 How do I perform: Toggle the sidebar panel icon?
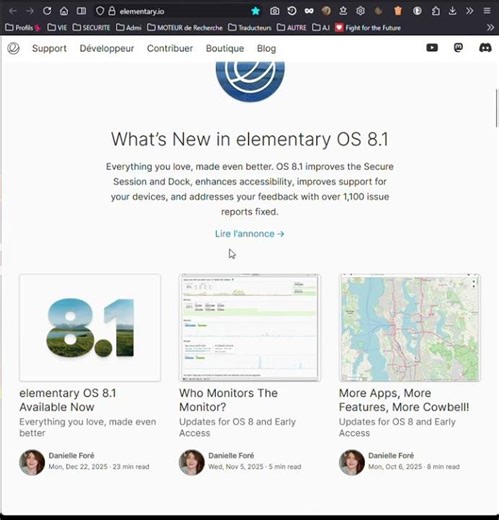(x=81, y=11)
